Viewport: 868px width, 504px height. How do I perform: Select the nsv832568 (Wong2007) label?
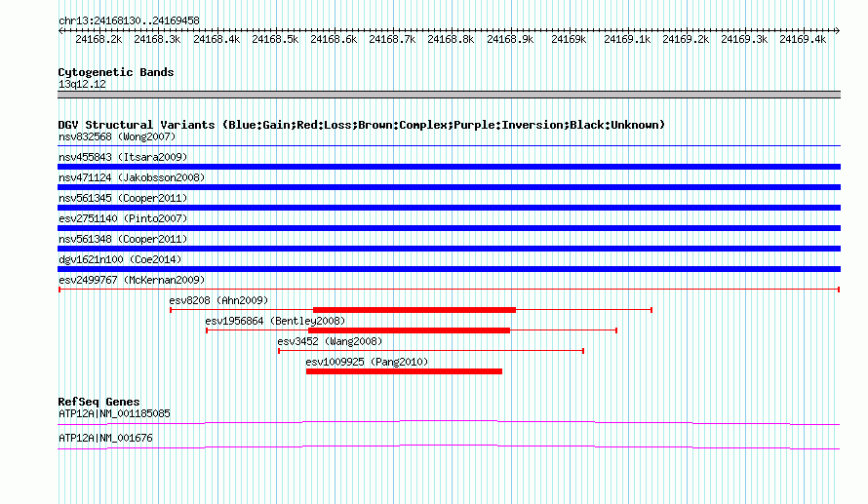pyautogui.click(x=117, y=136)
